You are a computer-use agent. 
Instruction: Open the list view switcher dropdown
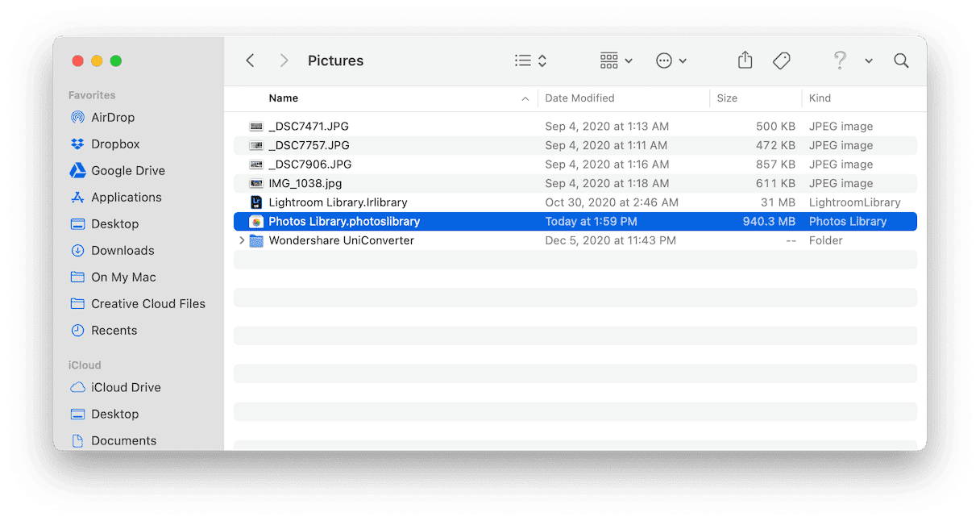531,60
